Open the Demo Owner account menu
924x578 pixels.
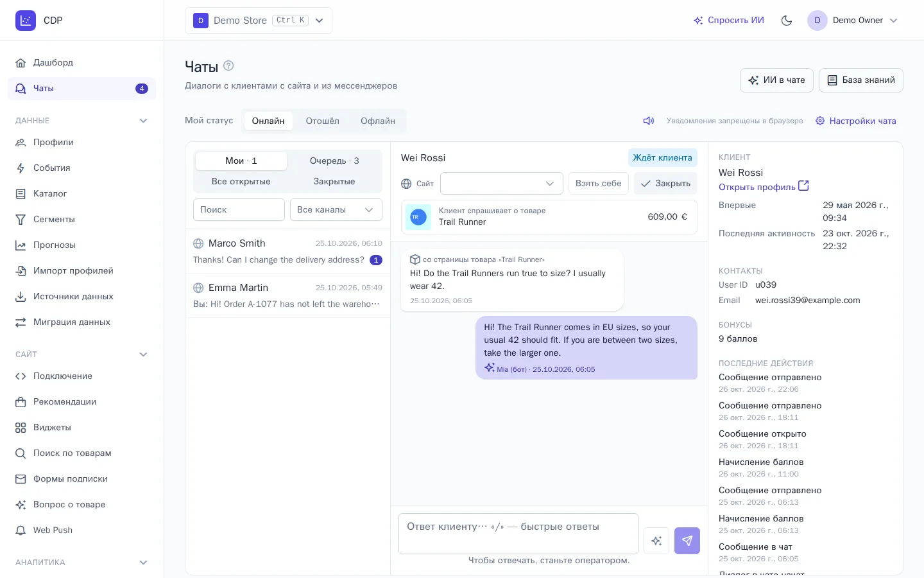[x=853, y=21]
